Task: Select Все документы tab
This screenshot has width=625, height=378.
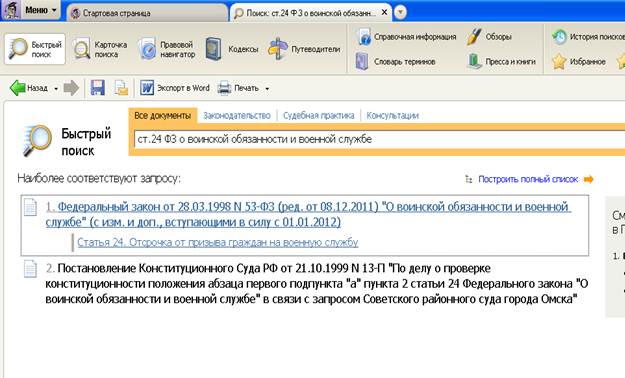Action: (x=163, y=116)
